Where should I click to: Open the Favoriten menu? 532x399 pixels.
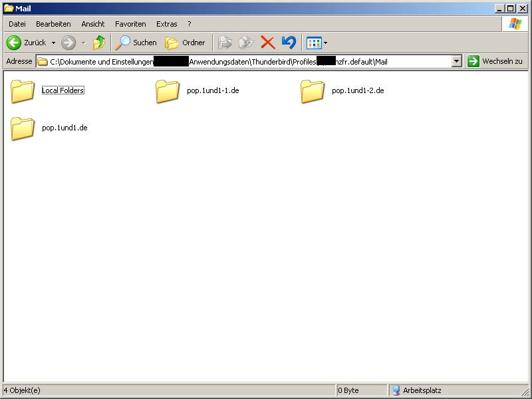130,24
